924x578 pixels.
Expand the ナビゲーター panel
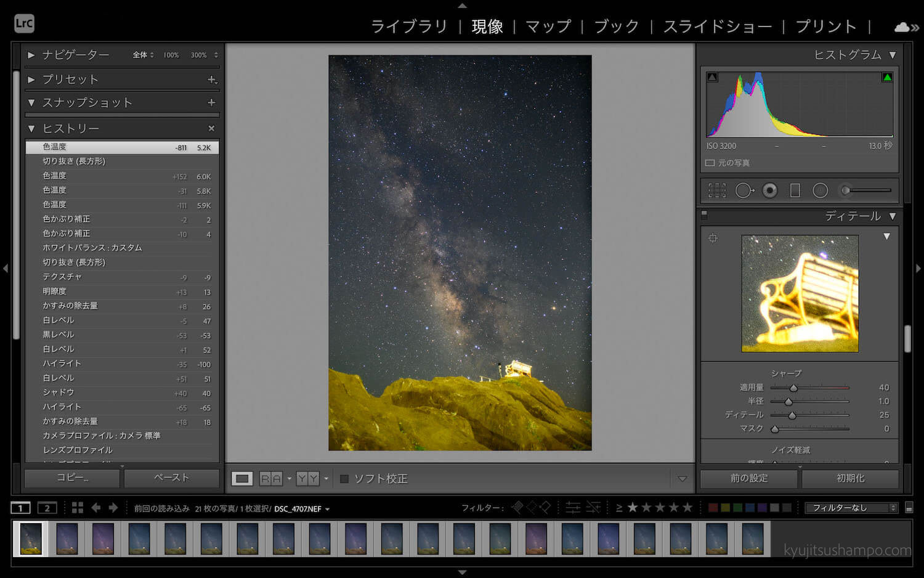pos(31,55)
